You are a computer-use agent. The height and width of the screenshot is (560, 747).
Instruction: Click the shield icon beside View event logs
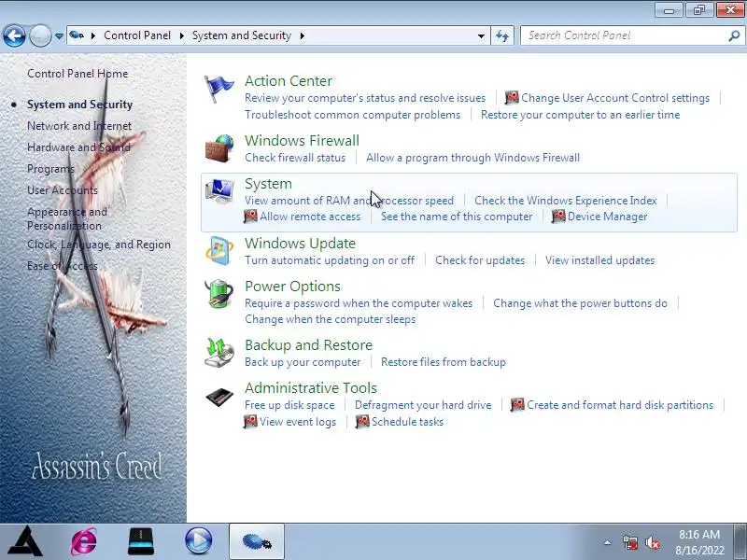(x=250, y=422)
